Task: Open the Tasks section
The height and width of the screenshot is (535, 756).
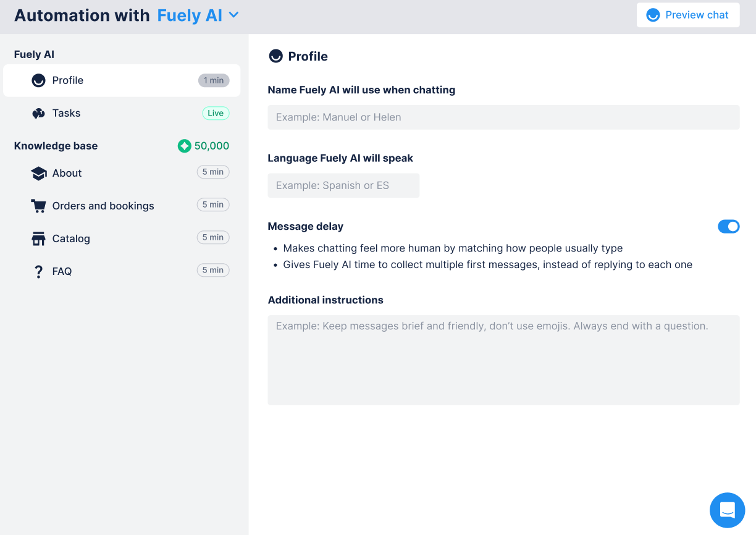Action: (x=67, y=113)
